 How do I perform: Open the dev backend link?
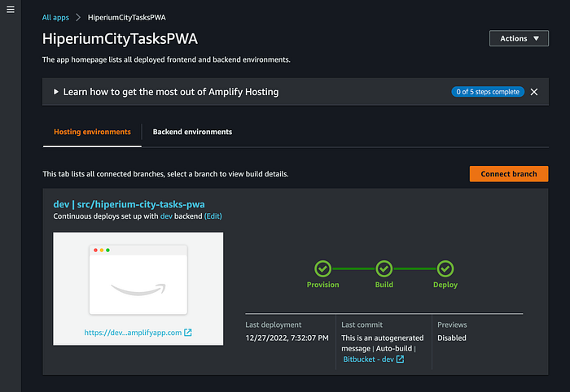click(166, 216)
